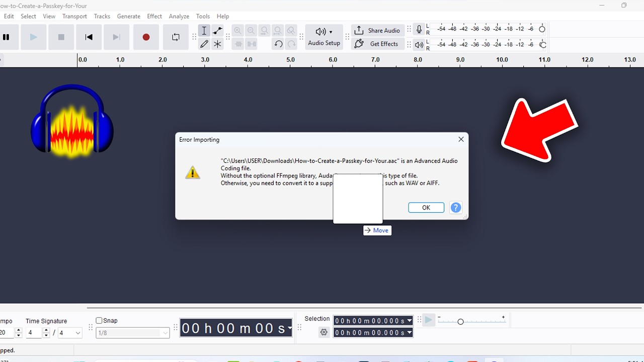This screenshot has width=644, height=362.
Task: Click Fit Project to Width zoom icon
Action: (278, 31)
